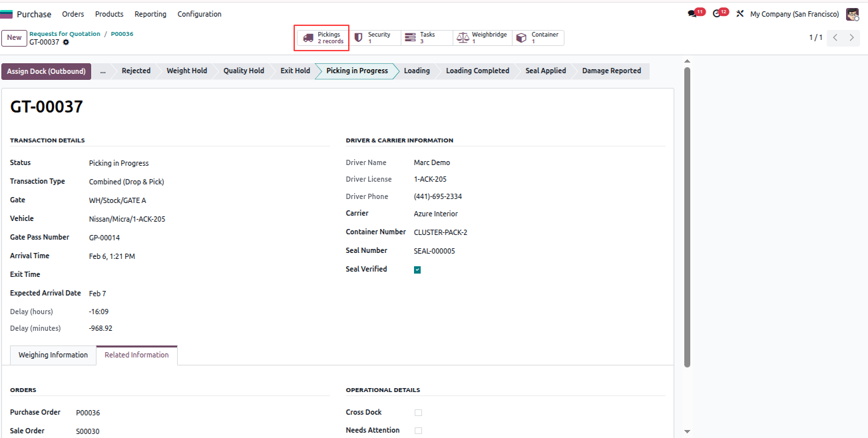Click the Purchase Order field P00036

(88, 413)
